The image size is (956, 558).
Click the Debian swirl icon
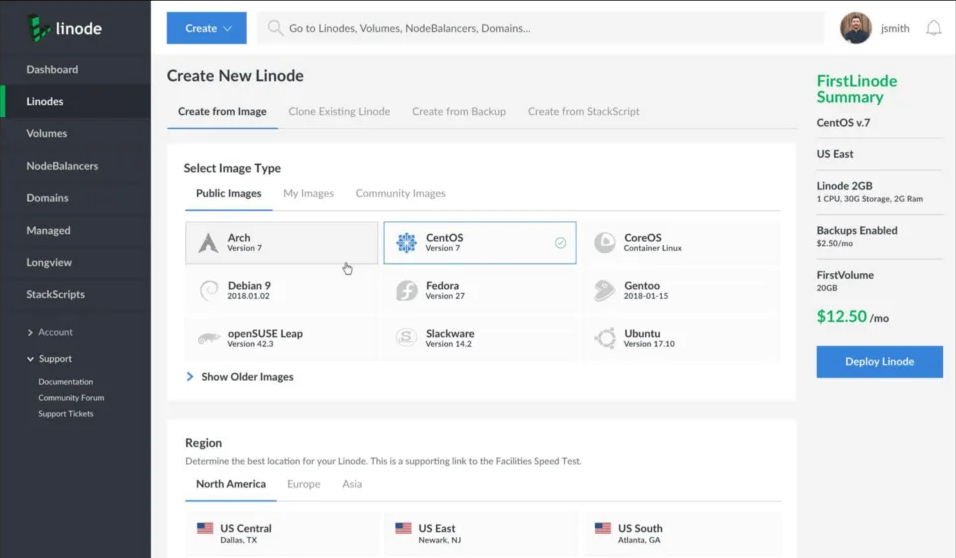click(209, 290)
